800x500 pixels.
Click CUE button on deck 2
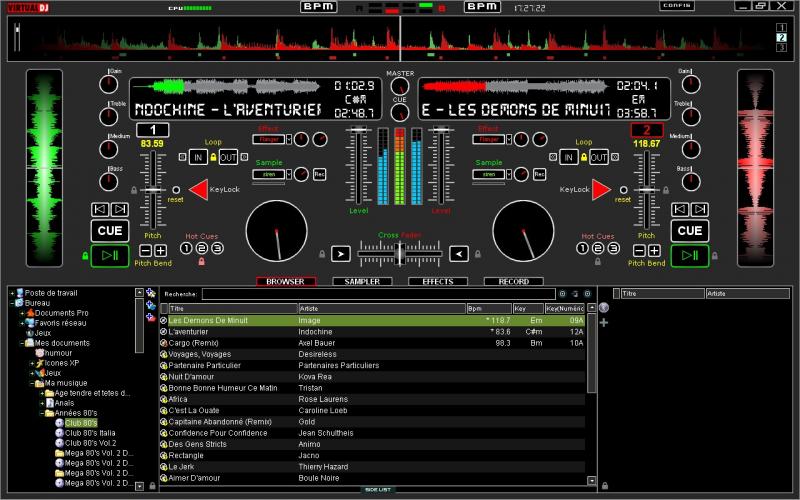pos(689,231)
